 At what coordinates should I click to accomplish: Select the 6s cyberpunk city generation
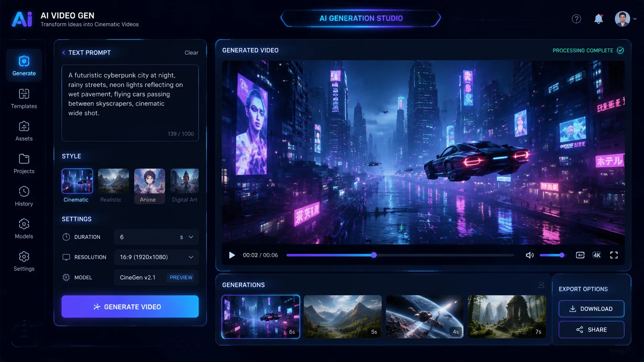[261, 317]
